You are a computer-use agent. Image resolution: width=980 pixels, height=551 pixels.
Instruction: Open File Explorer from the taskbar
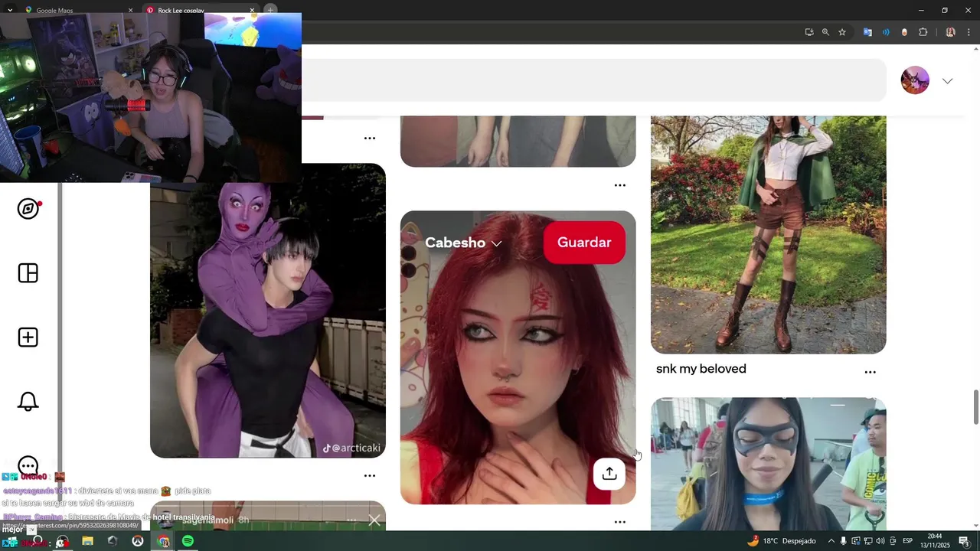pyautogui.click(x=87, y=541)
